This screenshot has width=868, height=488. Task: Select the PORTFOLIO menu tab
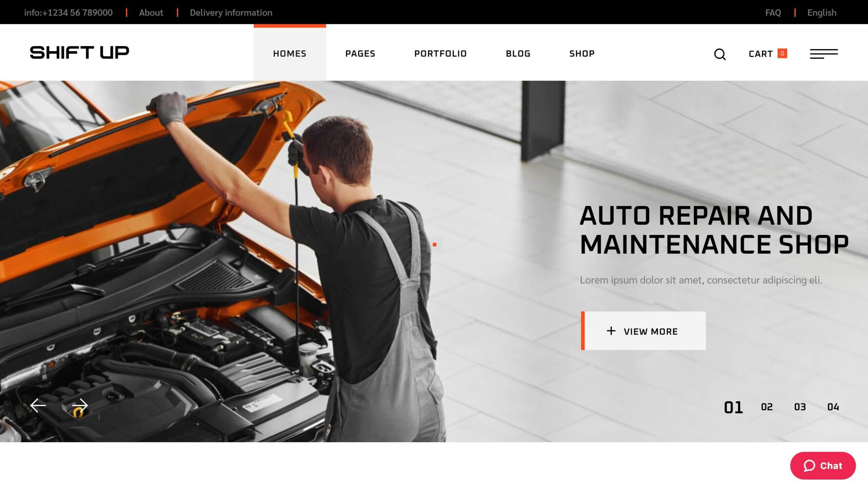click(440, 54)
